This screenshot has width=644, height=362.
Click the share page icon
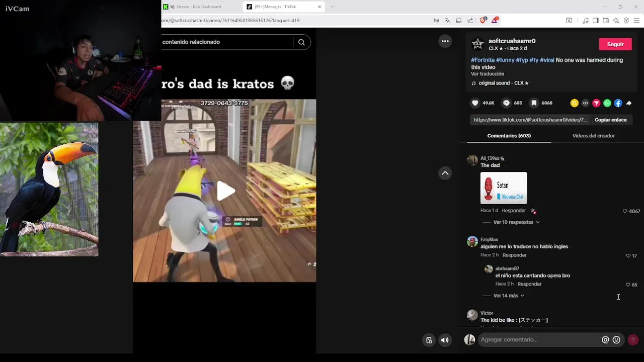[x=470, y=21]
